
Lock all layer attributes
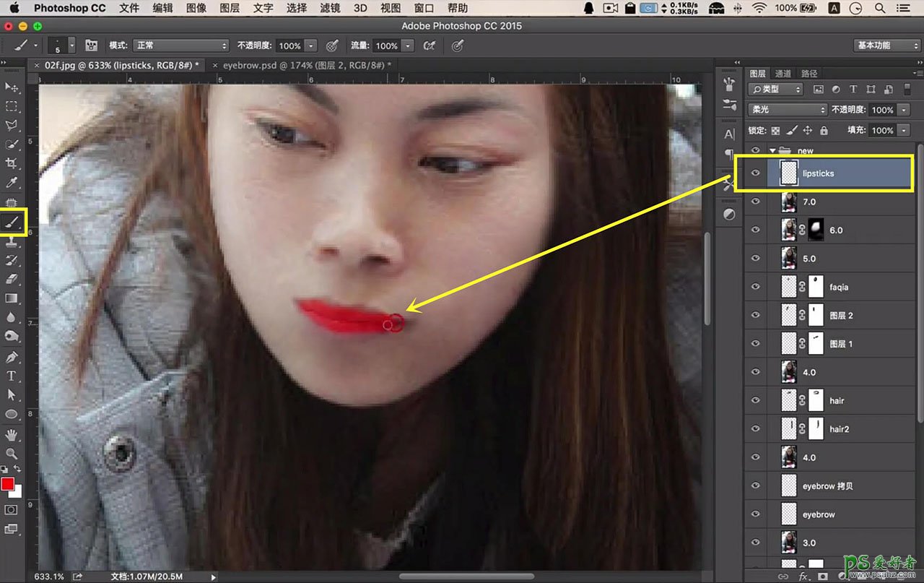(824, 131)
